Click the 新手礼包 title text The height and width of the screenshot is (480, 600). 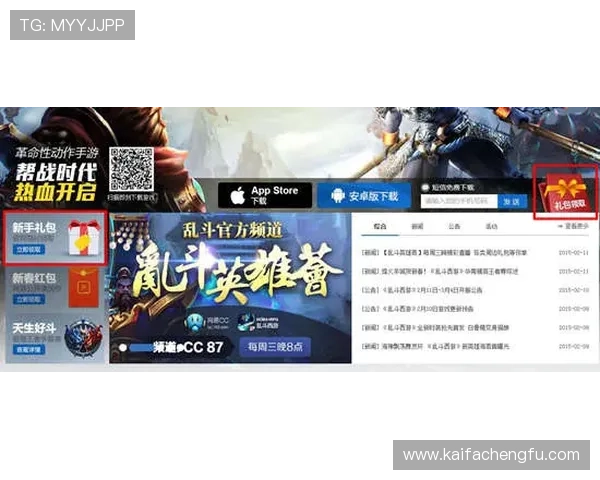pyautogui.click(x=34, y=228)
